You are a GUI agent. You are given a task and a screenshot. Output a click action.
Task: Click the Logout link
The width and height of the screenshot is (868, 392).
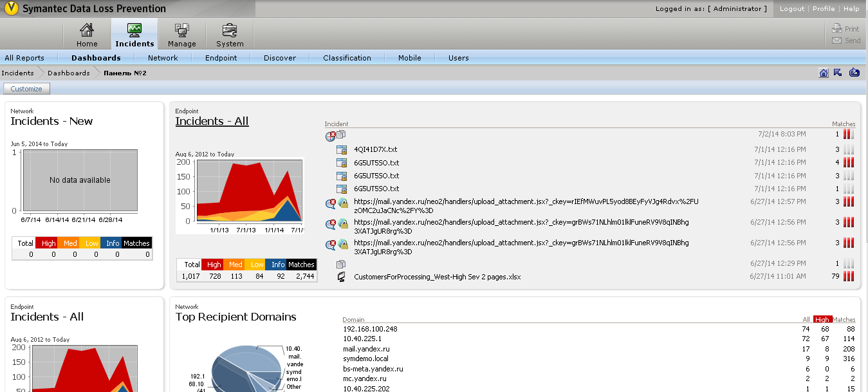tap(792, 9)
